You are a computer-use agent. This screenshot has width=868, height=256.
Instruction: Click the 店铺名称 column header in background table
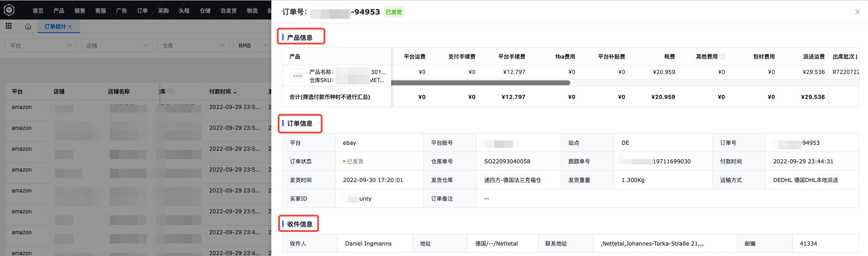(x=119, y=92)
